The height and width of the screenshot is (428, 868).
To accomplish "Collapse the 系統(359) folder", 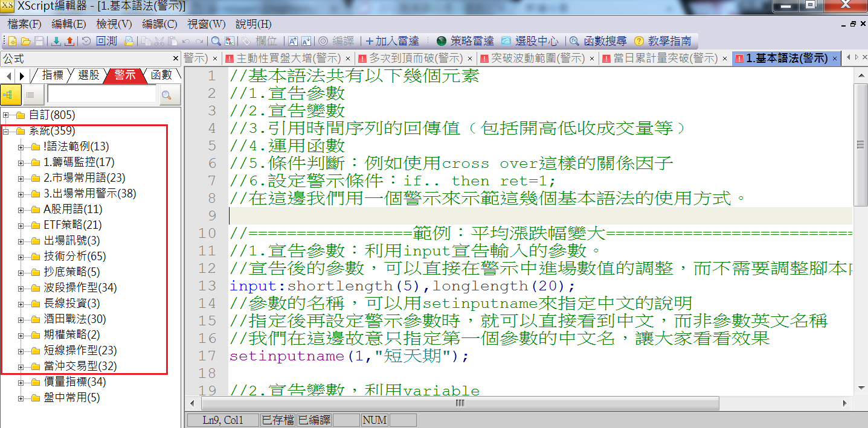I will 6,131.
